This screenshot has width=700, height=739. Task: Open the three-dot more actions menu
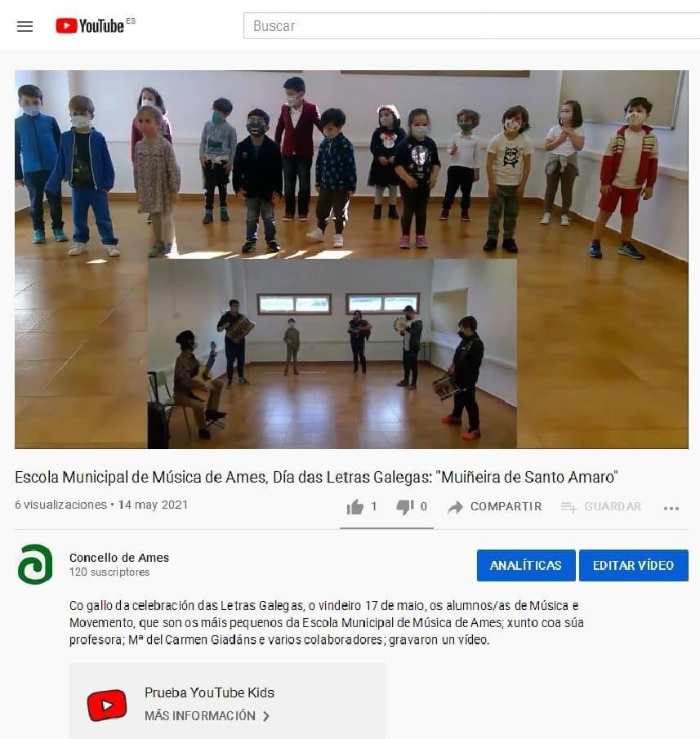click(x=671, y=508)
